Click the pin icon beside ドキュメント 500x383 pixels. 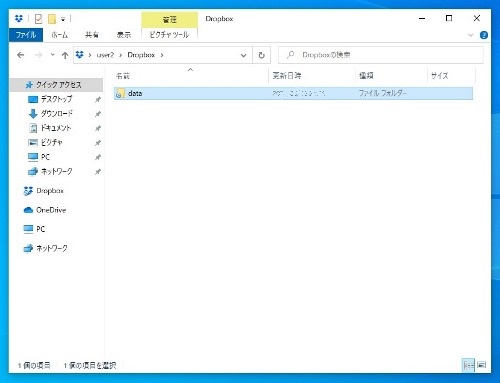(x=98, y=128)
